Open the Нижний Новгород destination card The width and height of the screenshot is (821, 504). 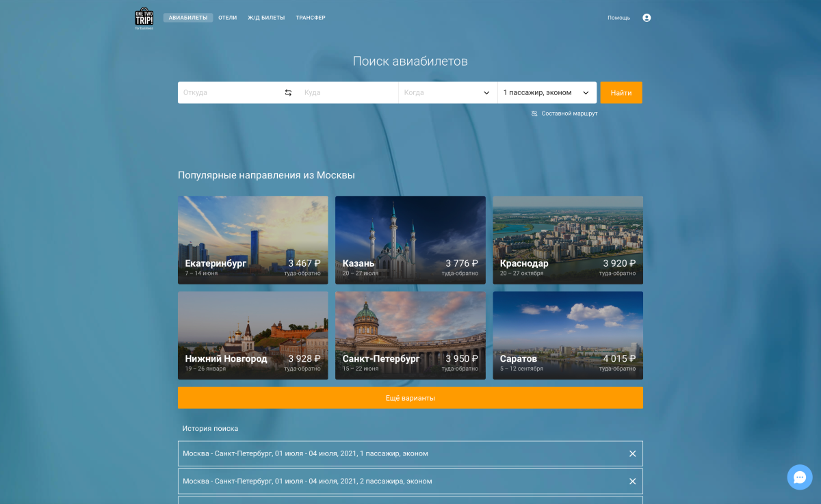pos(253,336)
